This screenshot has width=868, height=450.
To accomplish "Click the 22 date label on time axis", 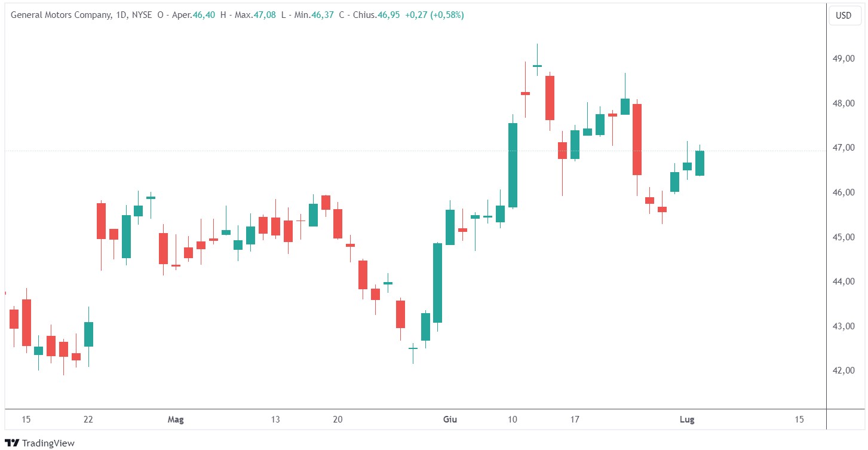I will click(x=88, y=420).
